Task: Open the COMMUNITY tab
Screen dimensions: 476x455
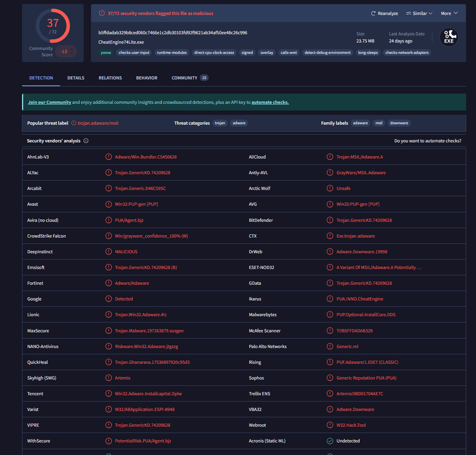Action: (x=190, y=78)
